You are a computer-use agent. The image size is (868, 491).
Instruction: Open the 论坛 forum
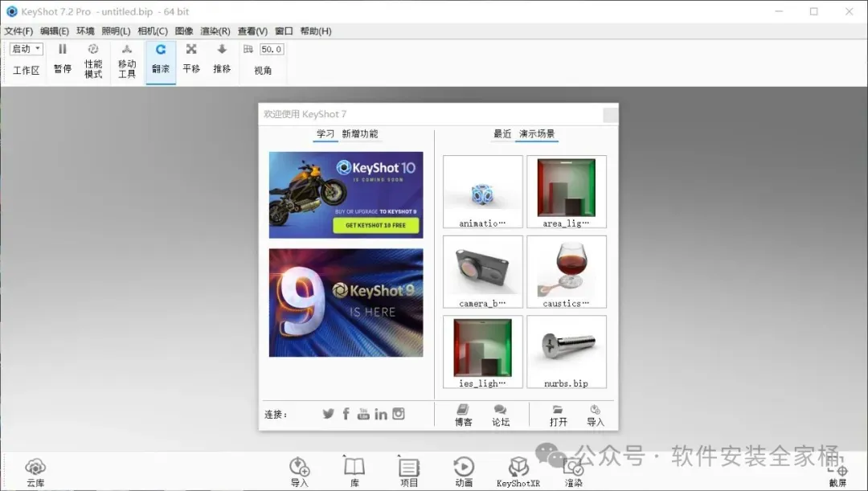point(501,415)
